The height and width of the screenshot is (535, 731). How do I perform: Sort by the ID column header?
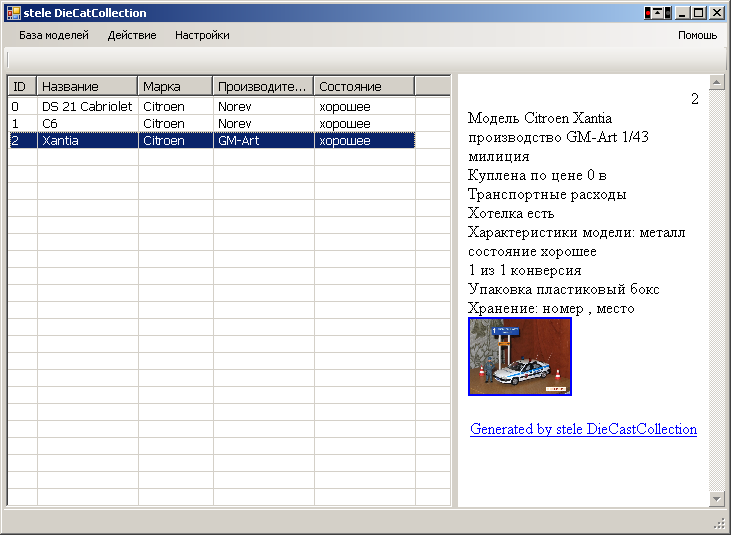pos(22,86)
